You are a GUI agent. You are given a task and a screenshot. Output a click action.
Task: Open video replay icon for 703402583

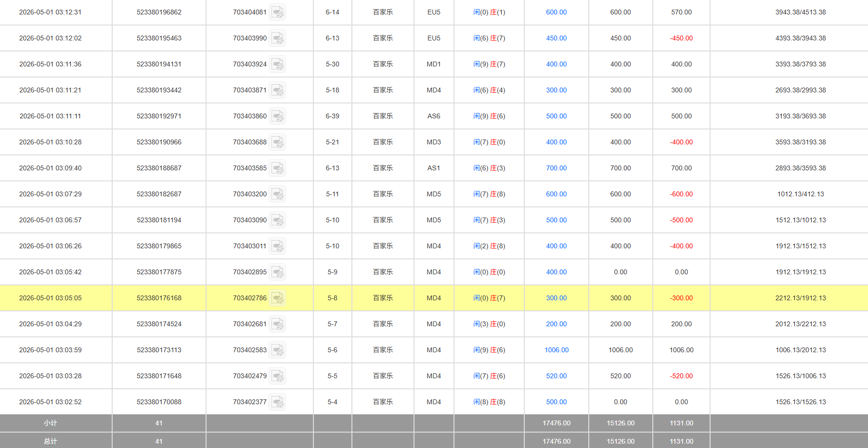pyautogui.click(x=277, y=350)
